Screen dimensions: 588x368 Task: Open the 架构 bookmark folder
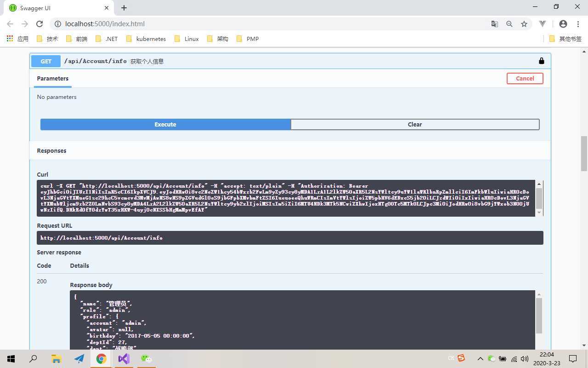[x=218, y=39]
